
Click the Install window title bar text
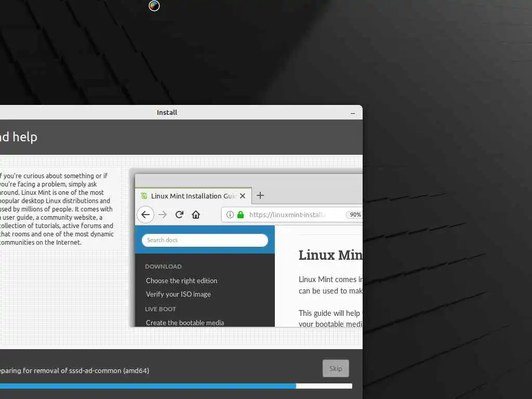[167, 112]
